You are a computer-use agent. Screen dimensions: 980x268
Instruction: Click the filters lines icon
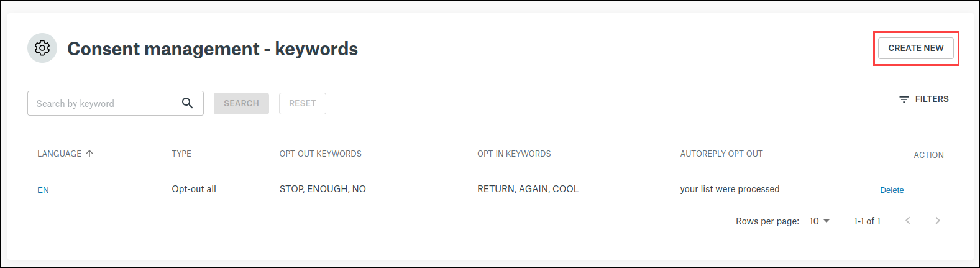[904, 99]
